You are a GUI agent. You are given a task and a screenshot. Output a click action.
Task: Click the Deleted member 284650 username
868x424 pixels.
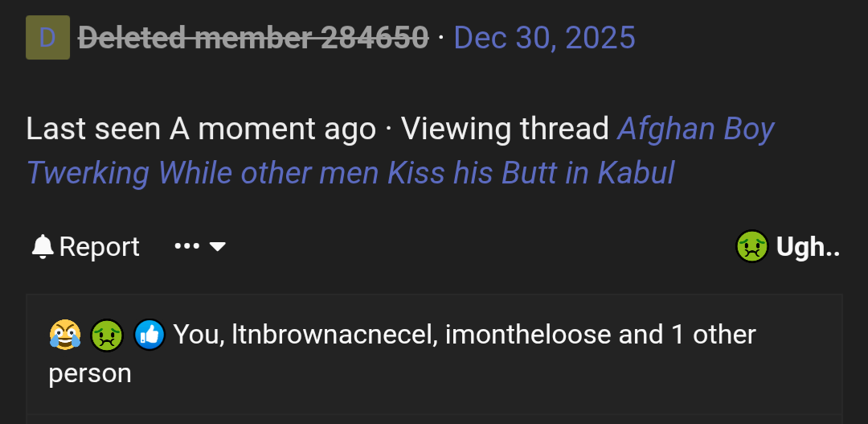point(252,38)
